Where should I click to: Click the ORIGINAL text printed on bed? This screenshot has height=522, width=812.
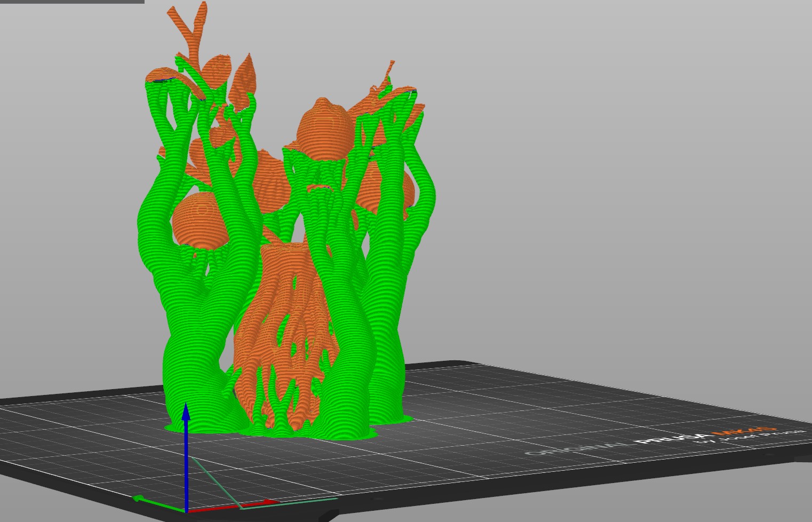click(579, 449)
